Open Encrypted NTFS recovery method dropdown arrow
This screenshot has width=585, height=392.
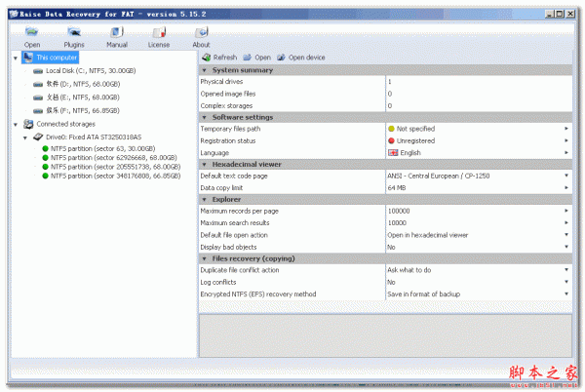(566, 294)
